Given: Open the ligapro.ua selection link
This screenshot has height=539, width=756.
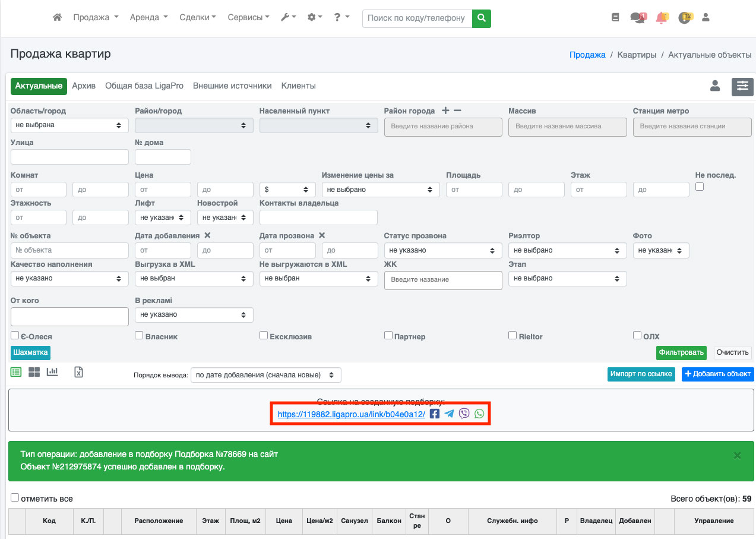Looking at the screenshot, I should (352, 414).
